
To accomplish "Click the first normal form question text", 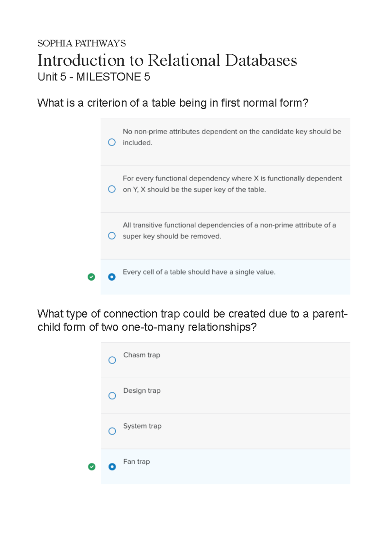I will tap(173, 103).
